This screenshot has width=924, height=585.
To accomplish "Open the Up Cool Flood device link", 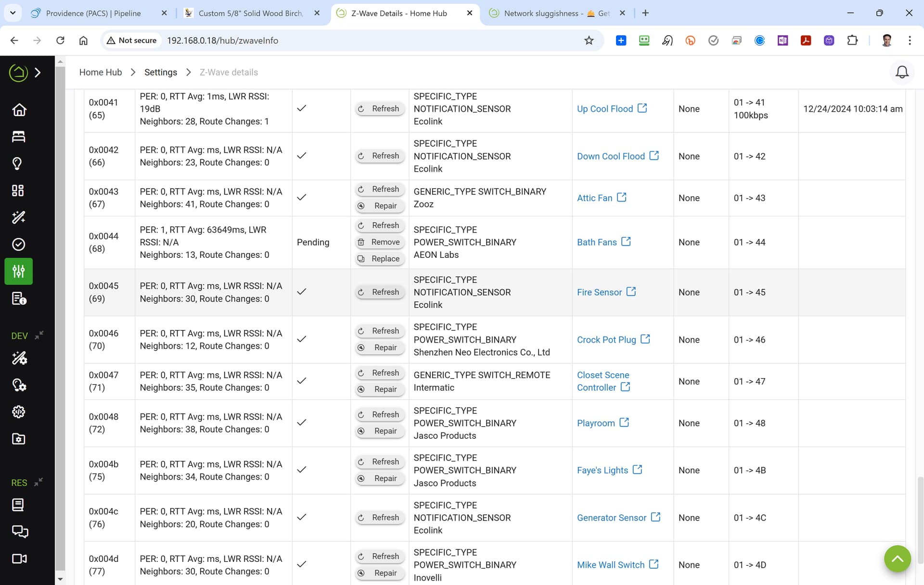I will [605, 109].
